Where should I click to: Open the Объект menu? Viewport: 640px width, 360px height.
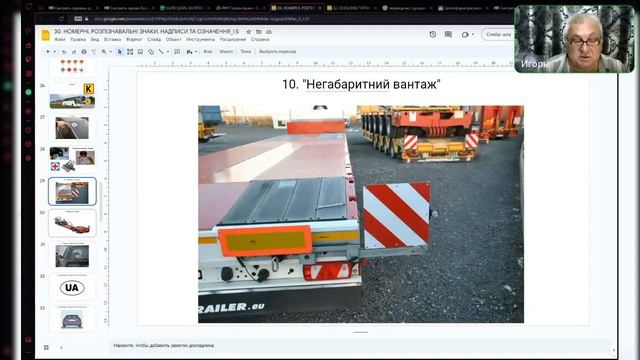pos(173,40)
